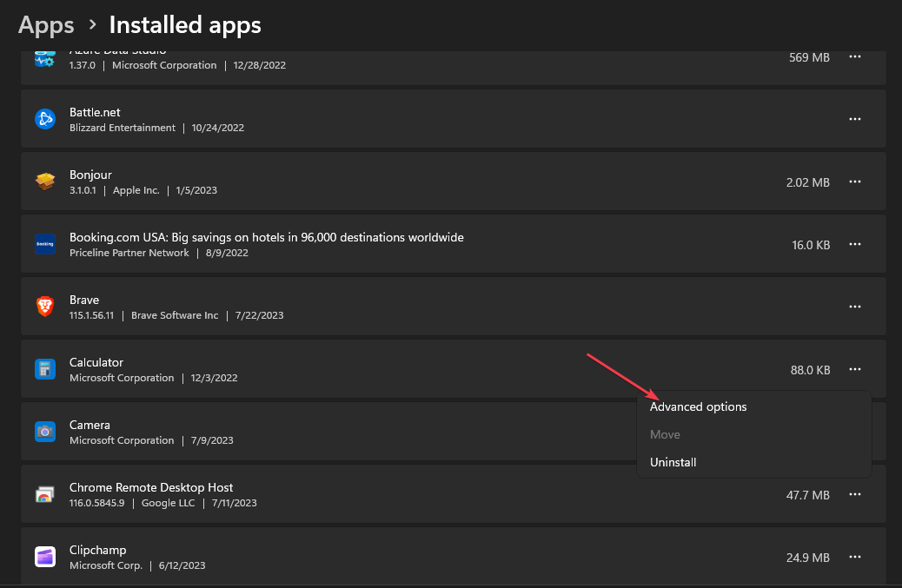Open more options for Booking.com USA
This screenshot has height=588, width=902.
(855, 244)
